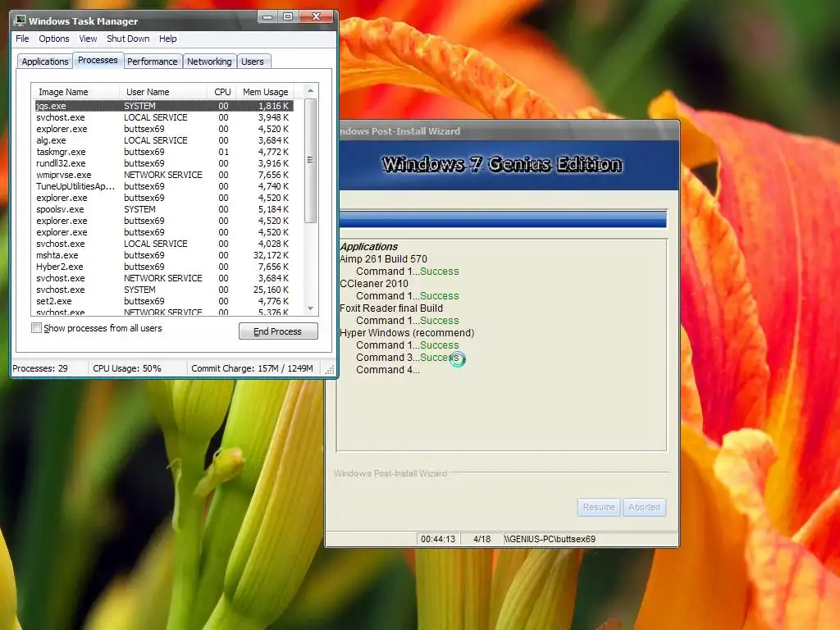Switch to the Performance tab
The width and height of the screenshot is (840, 630).
point(152,62)
